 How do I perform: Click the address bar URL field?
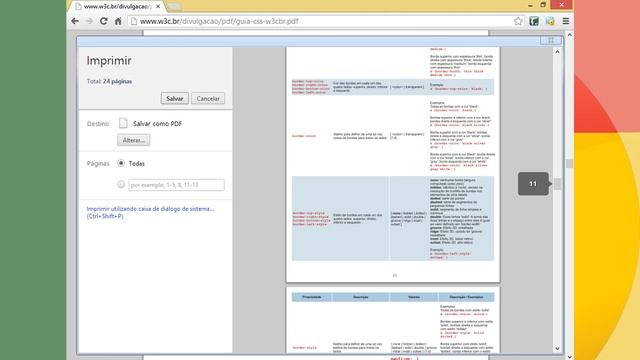pyautogui.click(x=319, y=21)
